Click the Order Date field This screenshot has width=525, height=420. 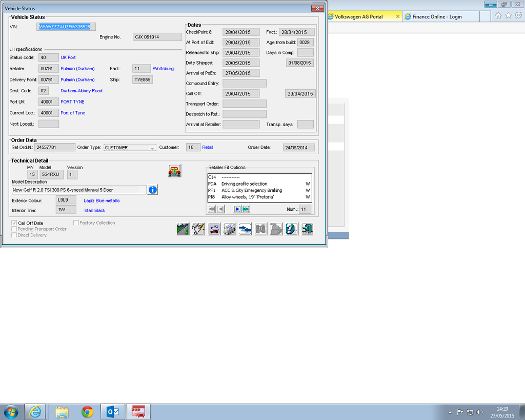[299, 147]
